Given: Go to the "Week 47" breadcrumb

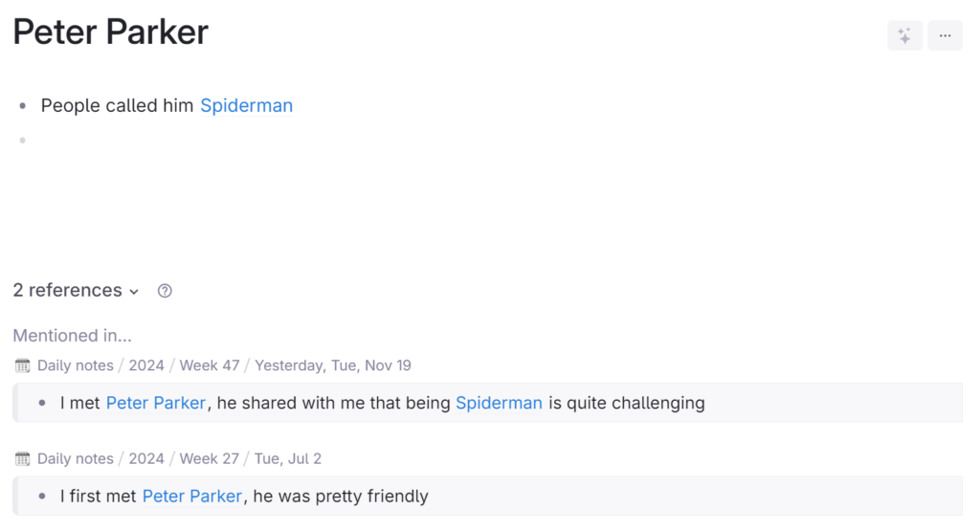Looking at the screenshot, I should click(x=210, y=365).
